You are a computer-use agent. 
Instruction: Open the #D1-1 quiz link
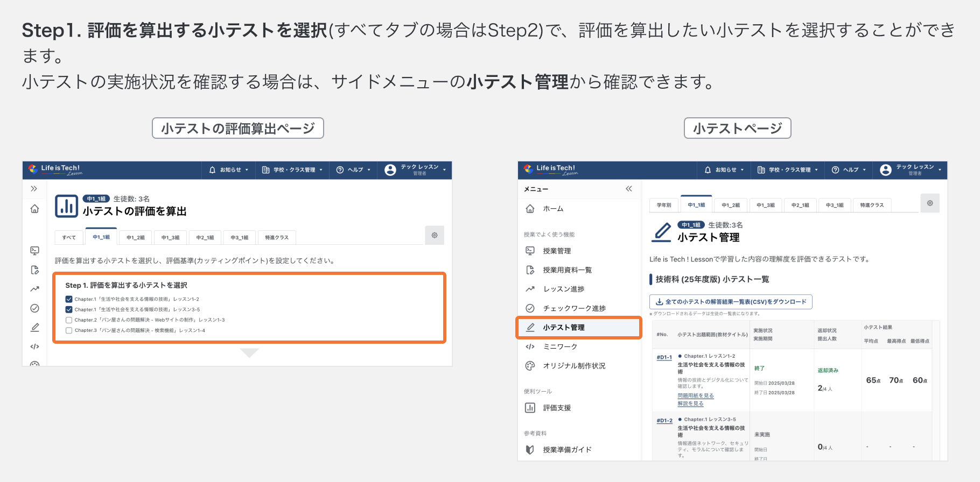(x=664, y=357)
